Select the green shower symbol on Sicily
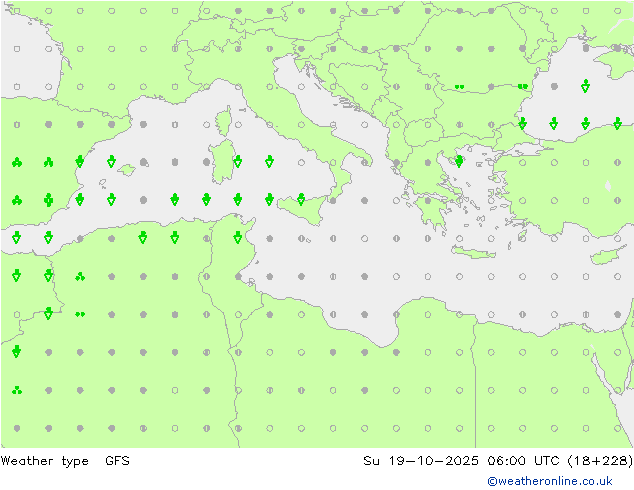 [301, 199]
